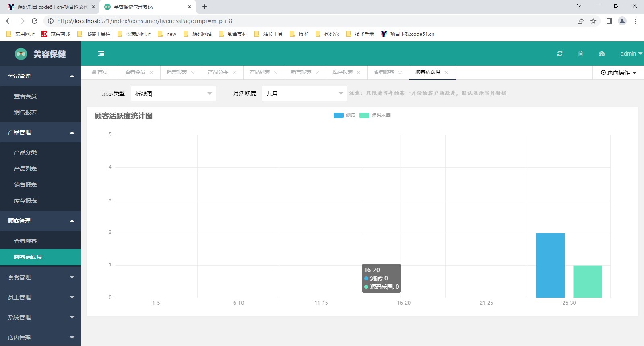Bookmark this page with star icon
644x346 pixels.
click(593, 21)
